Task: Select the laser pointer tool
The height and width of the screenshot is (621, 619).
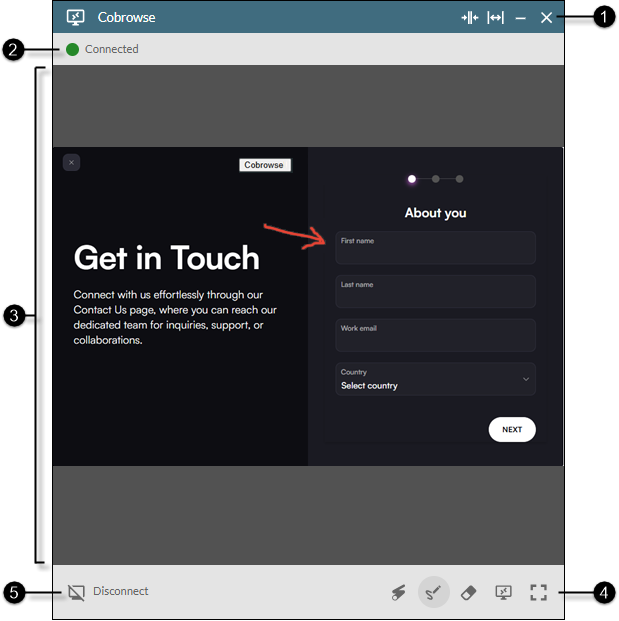Action: click(x=398, y=592)
